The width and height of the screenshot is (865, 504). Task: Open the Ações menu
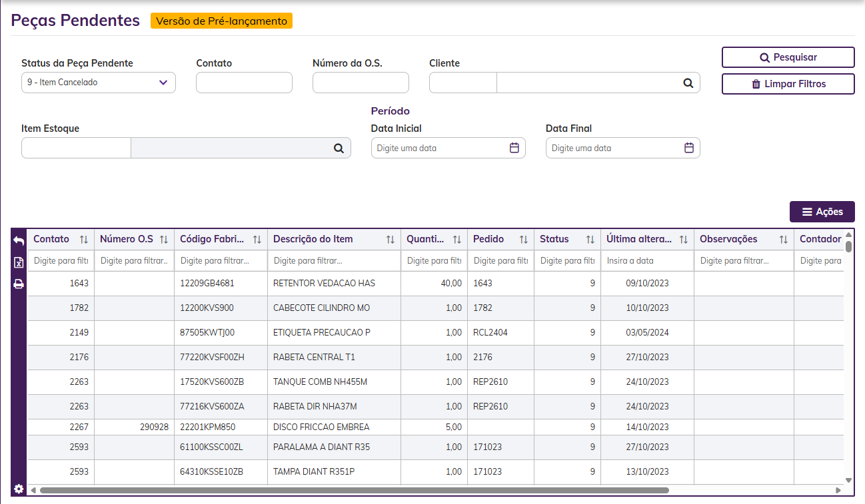click(x=822, y=212)
